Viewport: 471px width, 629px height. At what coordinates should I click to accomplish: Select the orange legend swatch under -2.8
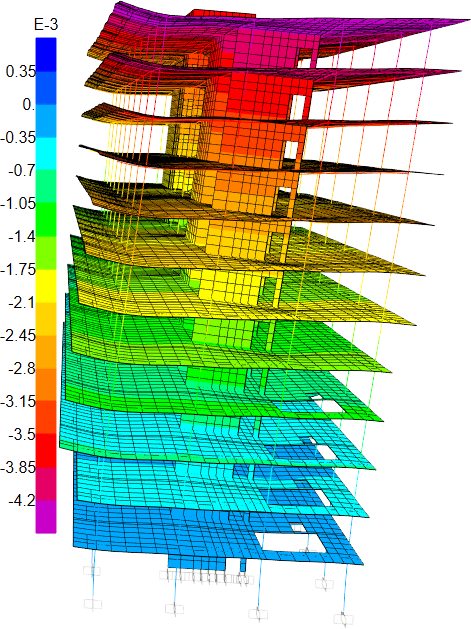pyautogui.click(x=46, y=384)
